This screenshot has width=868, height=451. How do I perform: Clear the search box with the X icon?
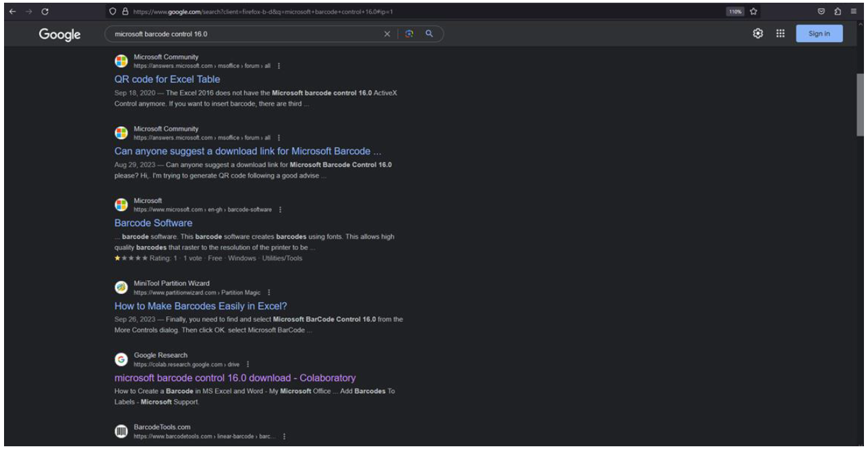(388, 34)
